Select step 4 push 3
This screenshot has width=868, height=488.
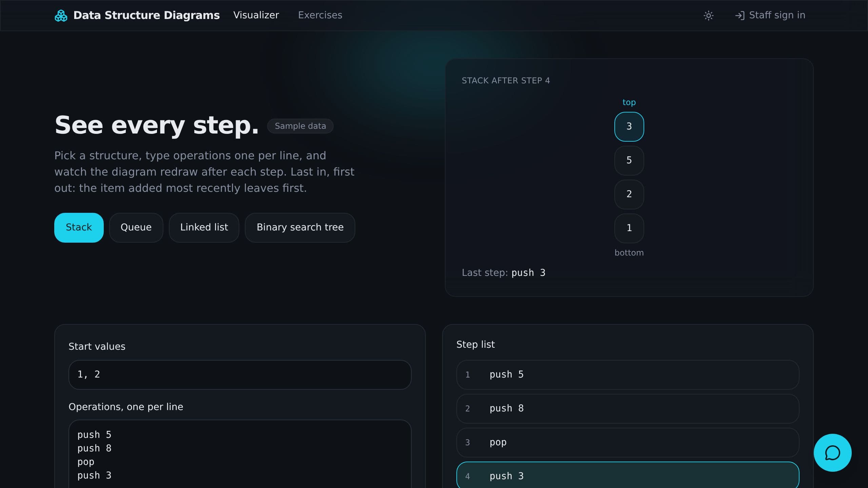click(628, 475)
